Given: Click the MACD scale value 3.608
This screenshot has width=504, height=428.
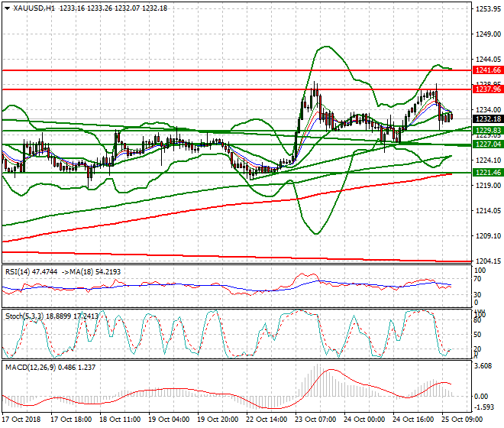Looking at the screenshot, I should coord(483,367).
